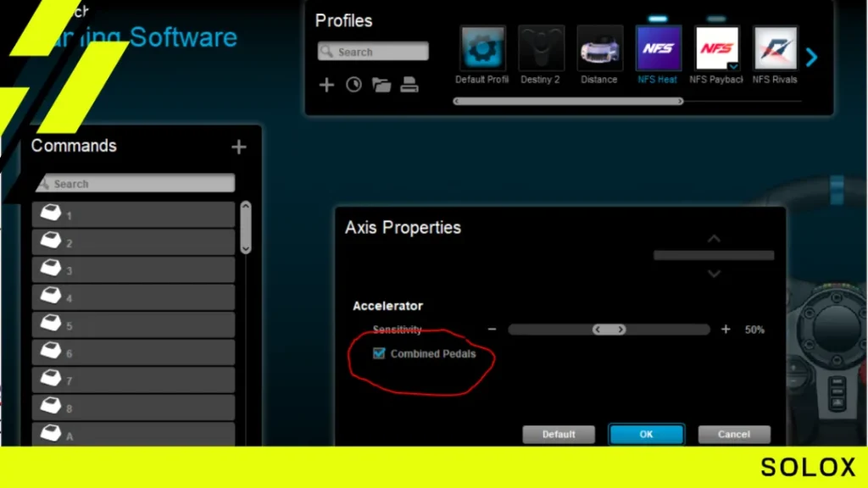Select command key 5 in list
This screenshot has width=868, height=488.
pyautogui.click(x=133, y=325)
